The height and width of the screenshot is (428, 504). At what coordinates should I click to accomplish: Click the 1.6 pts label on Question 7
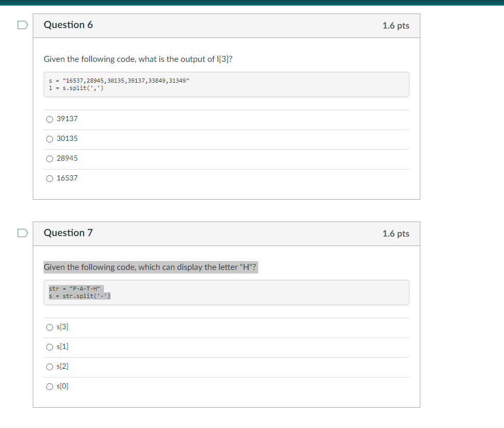tap(396, 234)
